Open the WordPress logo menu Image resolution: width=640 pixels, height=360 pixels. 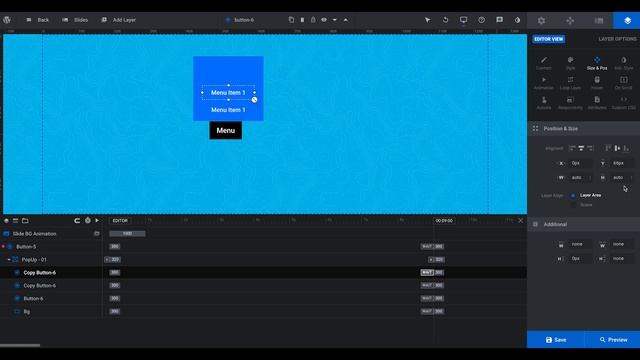7,20
